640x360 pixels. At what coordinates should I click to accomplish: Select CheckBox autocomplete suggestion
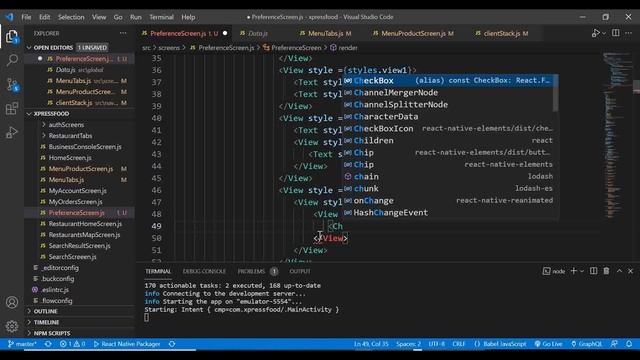448,81
